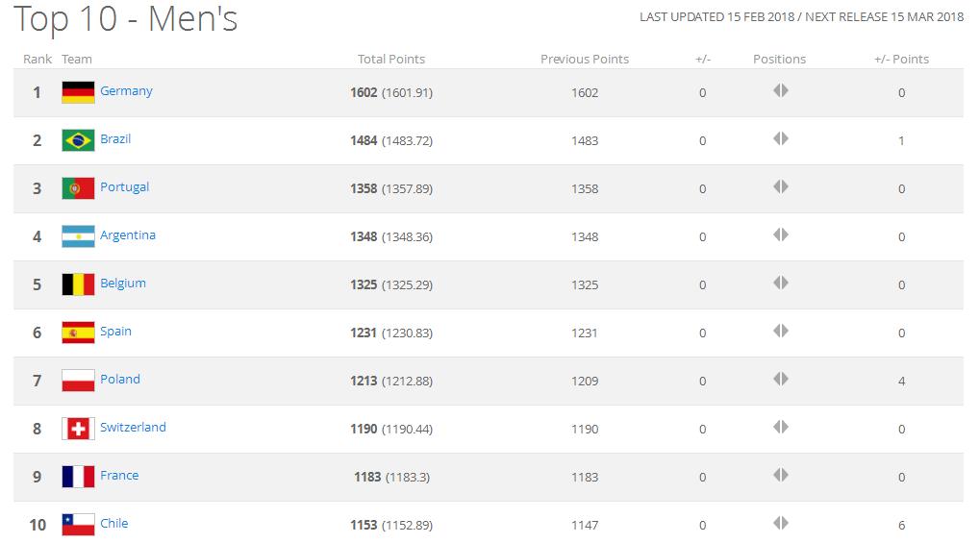The height and width of the screenshot is (543, 980).
Task: Click the Argentina flag icon
Action: pyautogui.click(x=78, y=236)
